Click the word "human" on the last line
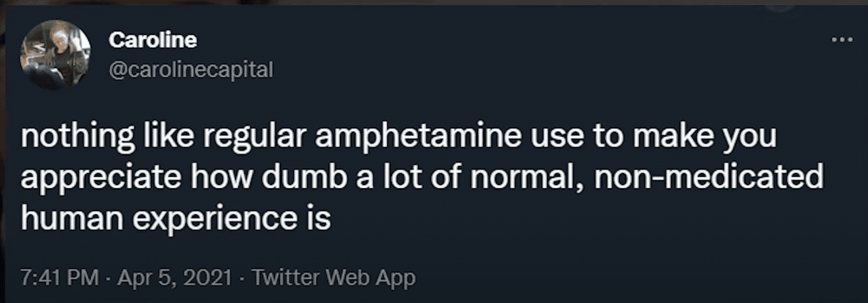This screenshot has height=303, width=868. click(x=72, y=218)
